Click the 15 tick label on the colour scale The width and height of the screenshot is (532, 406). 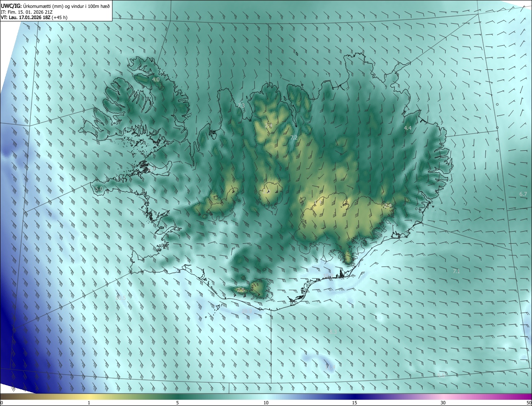[x=355, y=403]
